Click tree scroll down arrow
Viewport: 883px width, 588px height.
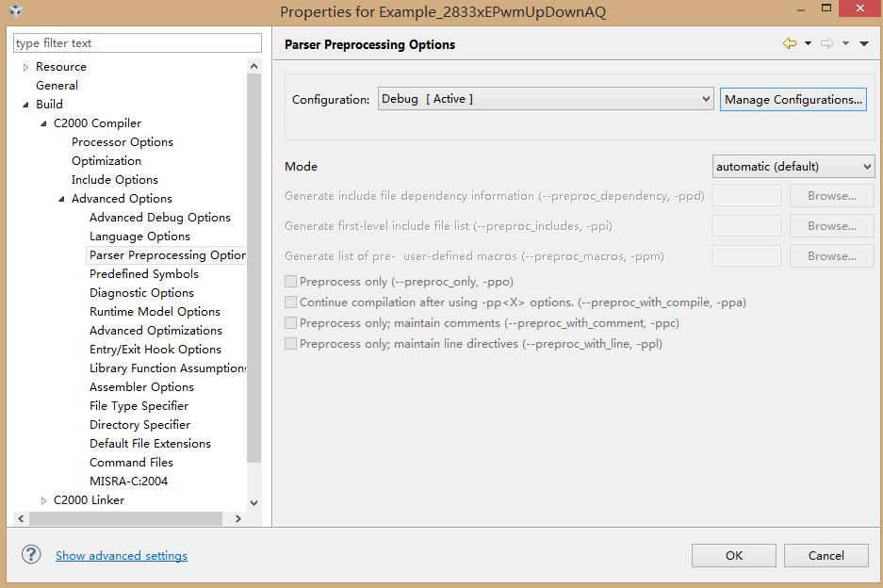[x=254, y=503]
